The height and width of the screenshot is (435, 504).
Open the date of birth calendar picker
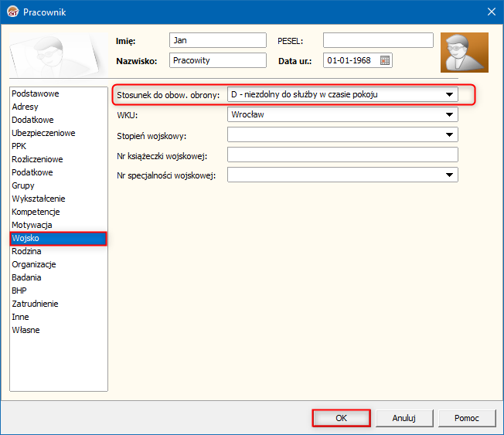coord(385,60)
